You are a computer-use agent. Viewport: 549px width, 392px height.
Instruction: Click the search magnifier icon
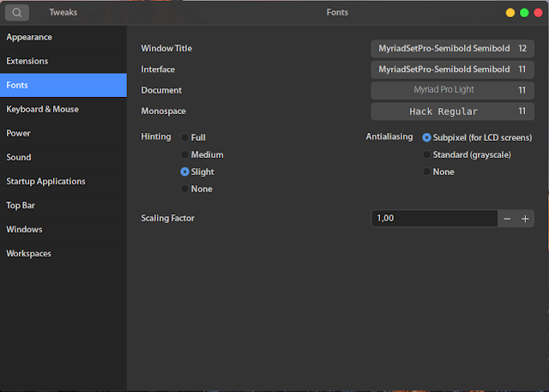tap(17, 13)
